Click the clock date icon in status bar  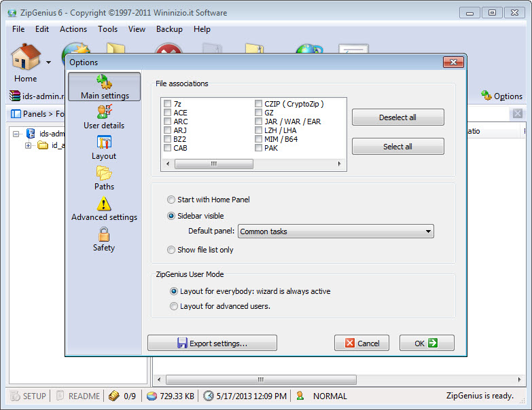pyautogui.click(x=209, y=396)
